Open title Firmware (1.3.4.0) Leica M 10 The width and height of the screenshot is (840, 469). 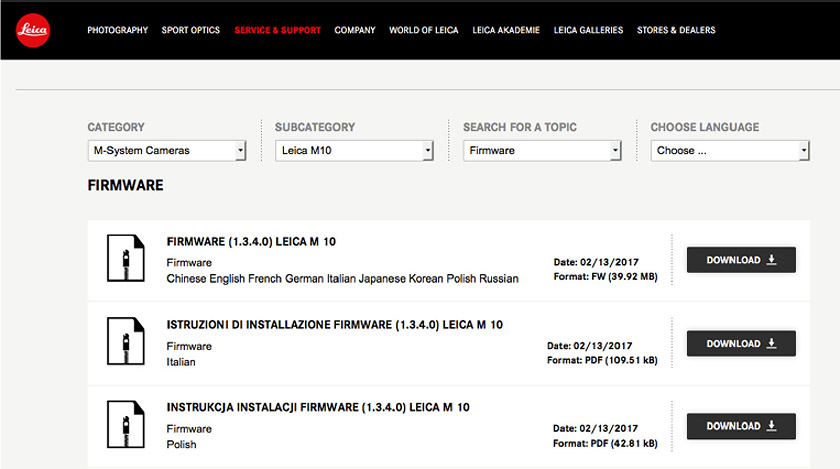(251, 242)
